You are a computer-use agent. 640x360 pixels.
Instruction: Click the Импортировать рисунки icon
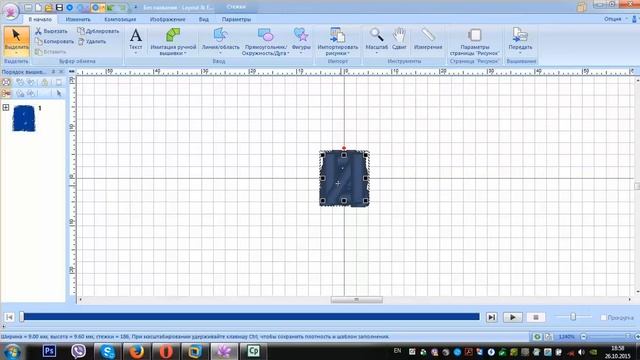point(337,35)
